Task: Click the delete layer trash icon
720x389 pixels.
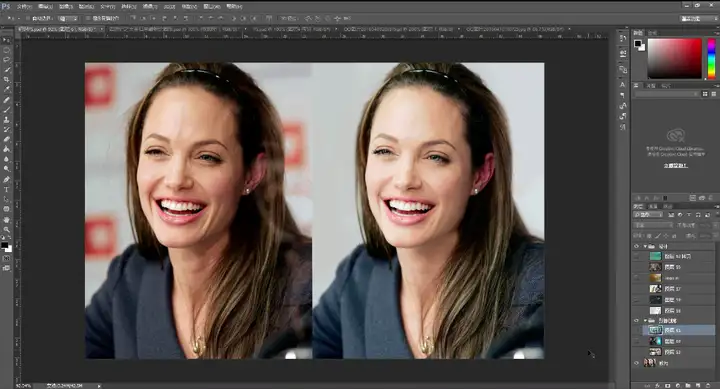Action: tap(708, 385)
